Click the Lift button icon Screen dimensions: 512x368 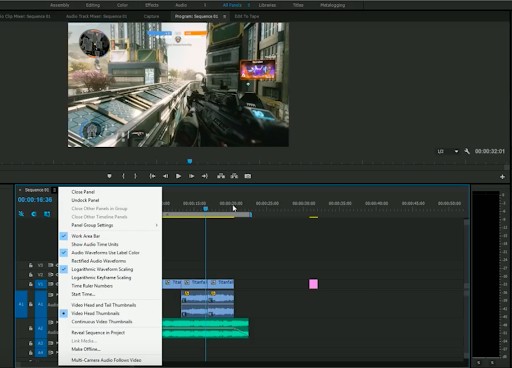(221, 176)
